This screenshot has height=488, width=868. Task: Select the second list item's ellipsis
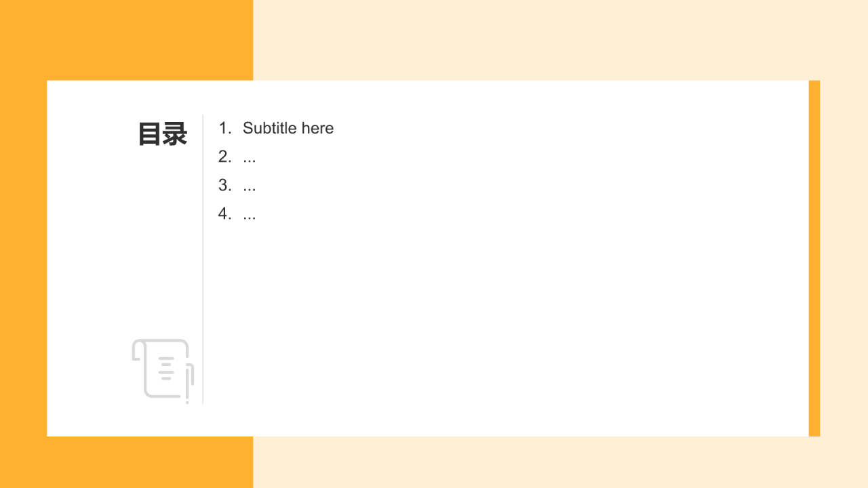click(x=250, y=157)
